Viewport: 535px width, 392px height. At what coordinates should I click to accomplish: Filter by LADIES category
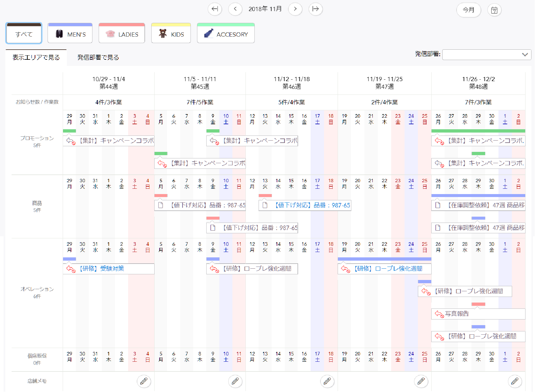(x=122, y=33)
